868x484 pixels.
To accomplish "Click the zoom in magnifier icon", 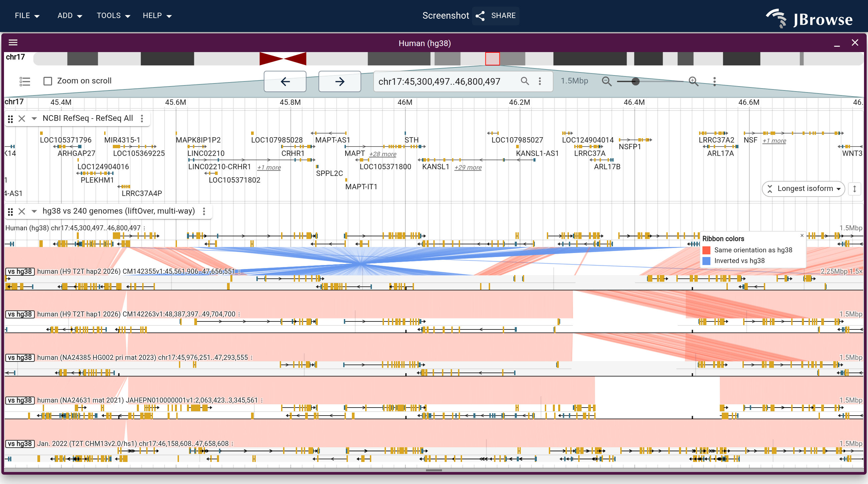I will [693, 81].
